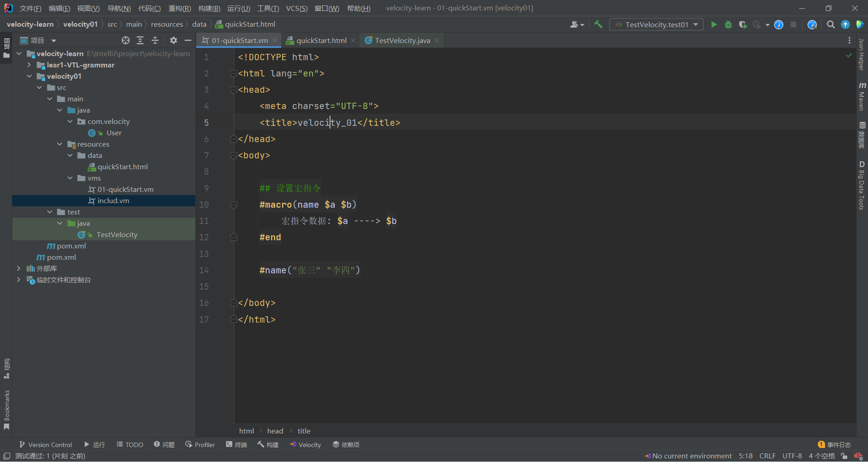Toggle fold marker at body tag line 7
The height and width of the screenshot is (462, 868).
tap(234, 156)
